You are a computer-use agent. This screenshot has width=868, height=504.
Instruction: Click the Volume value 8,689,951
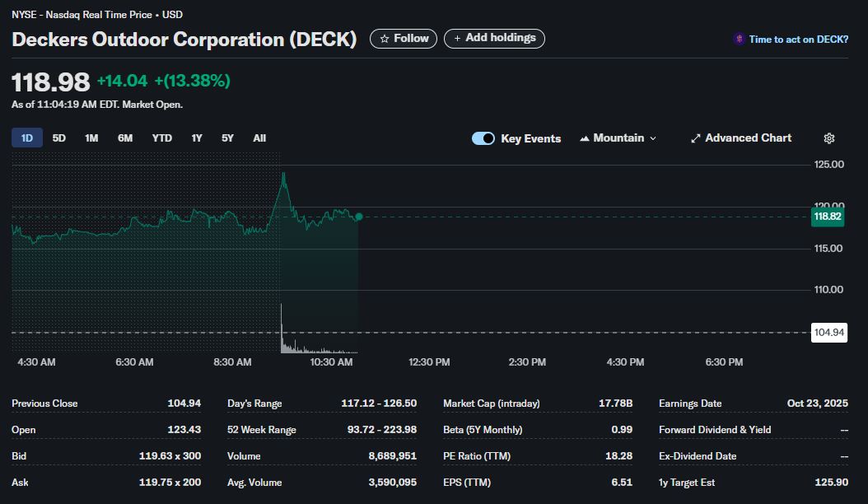coord(393,455)
